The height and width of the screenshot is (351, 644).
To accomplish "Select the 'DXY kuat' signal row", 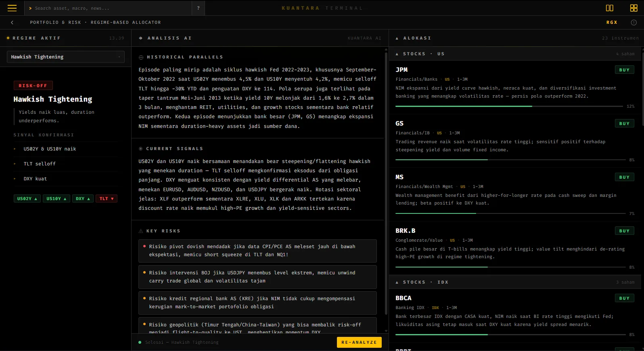I will [x=66, y=179].
